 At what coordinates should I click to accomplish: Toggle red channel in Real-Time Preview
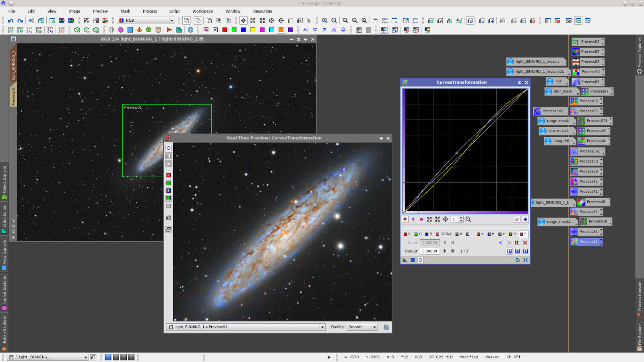169,175
